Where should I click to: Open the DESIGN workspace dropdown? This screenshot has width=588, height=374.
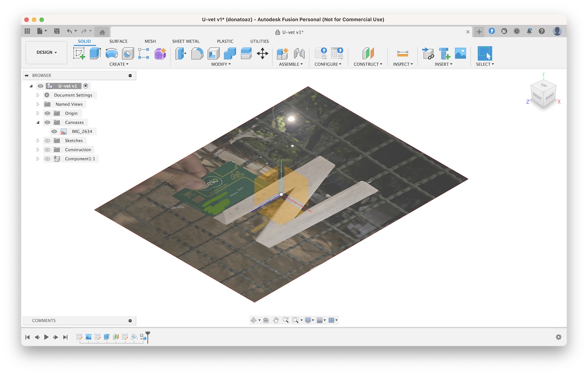[46, 52]
